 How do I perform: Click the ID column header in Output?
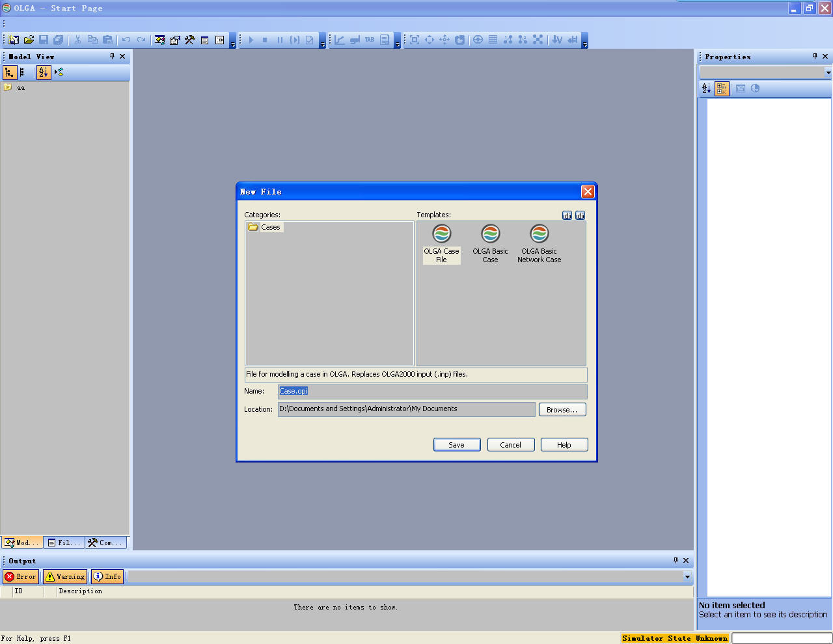coord(28,591)
